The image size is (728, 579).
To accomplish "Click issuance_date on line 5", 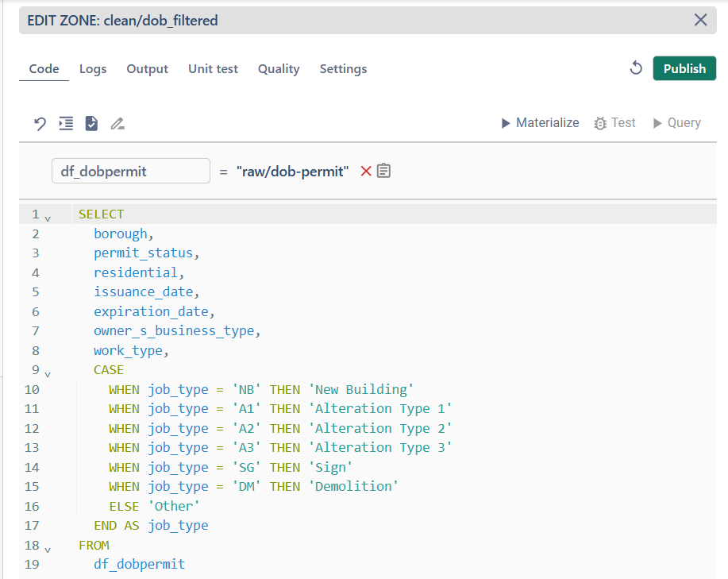I will pos(143,291).
